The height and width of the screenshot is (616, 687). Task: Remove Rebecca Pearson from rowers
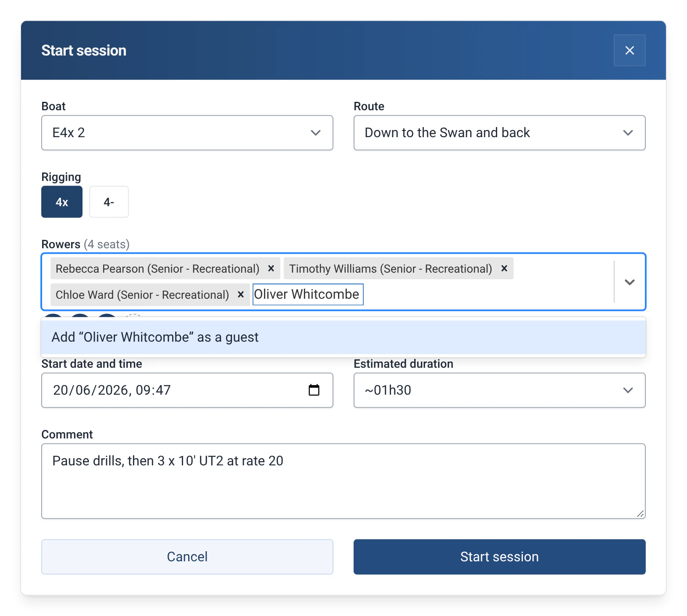tap(271, 268)
